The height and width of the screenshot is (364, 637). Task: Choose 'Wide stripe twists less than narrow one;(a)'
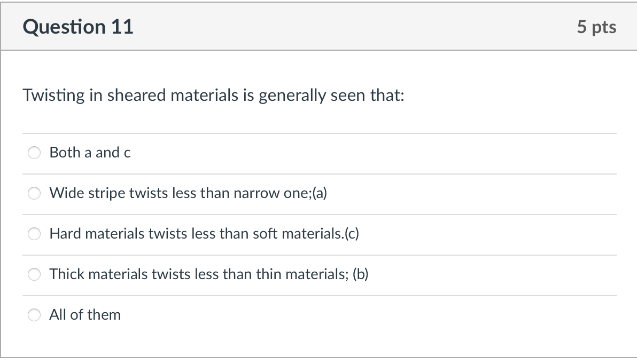34,193
